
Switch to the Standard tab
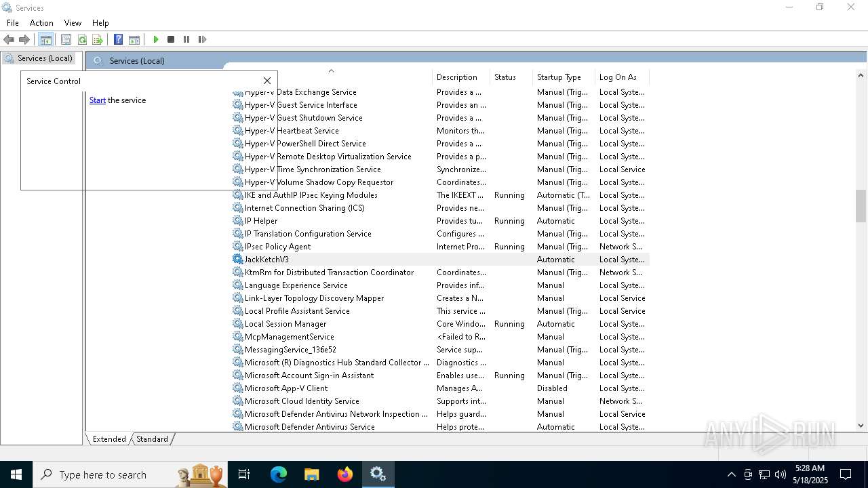pyautogui.click(x=152, y=439)
